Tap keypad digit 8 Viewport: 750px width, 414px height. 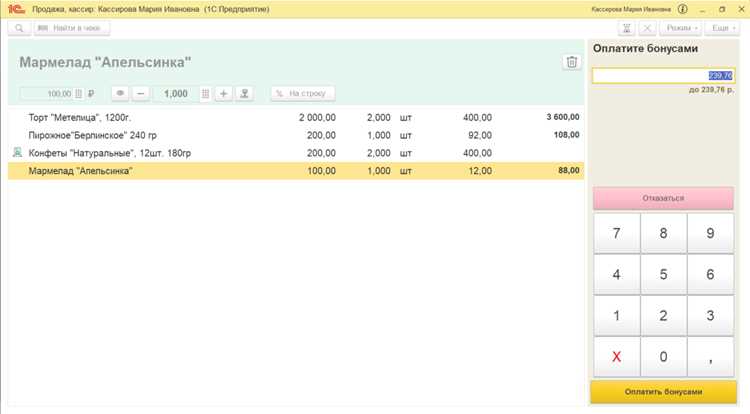(x=663, y=233)
